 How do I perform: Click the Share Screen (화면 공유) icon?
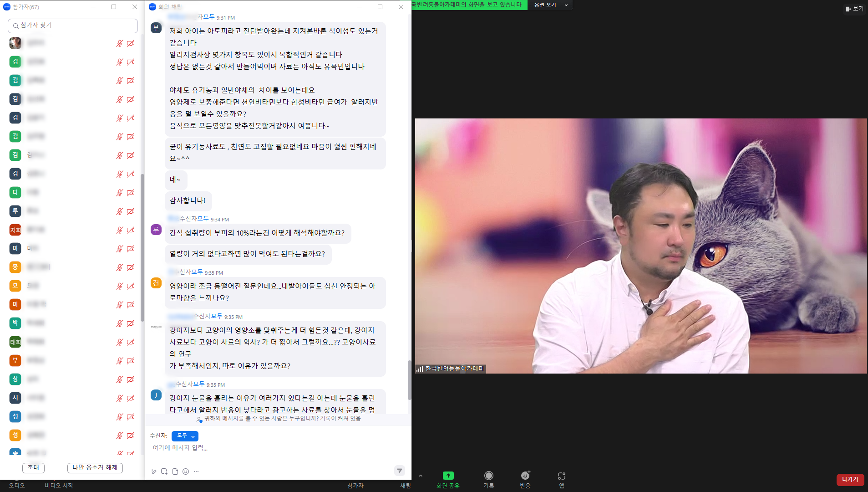pyautogui.click(x=448, y=476)
